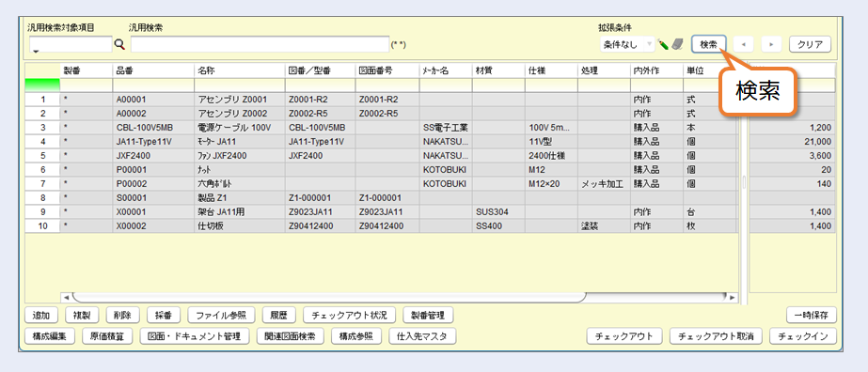Select row number 1 header
This screenshot has width=868, height=372.
(42, 101)
